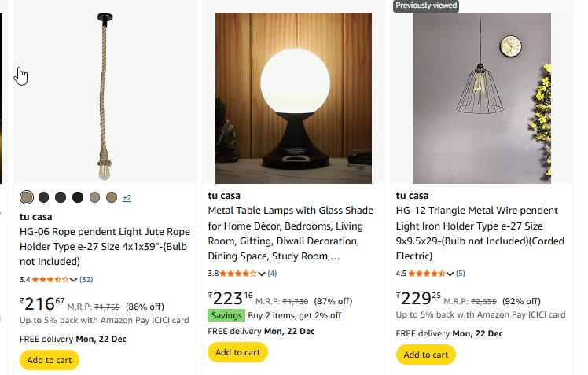Add HG-06 Rope pendant light to cart
Image resolution: width=588 pixels, height=375 pixels.
tap(50, 360)
